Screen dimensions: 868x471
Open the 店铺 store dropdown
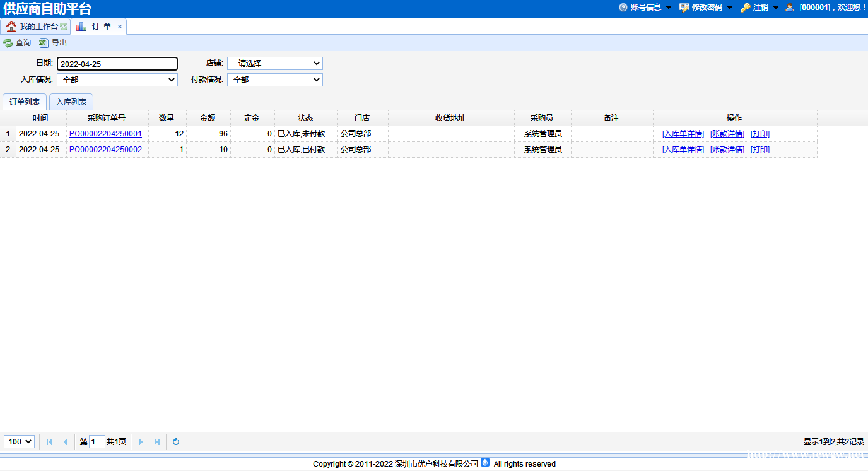pyautogui.click(x=274, y=64)
